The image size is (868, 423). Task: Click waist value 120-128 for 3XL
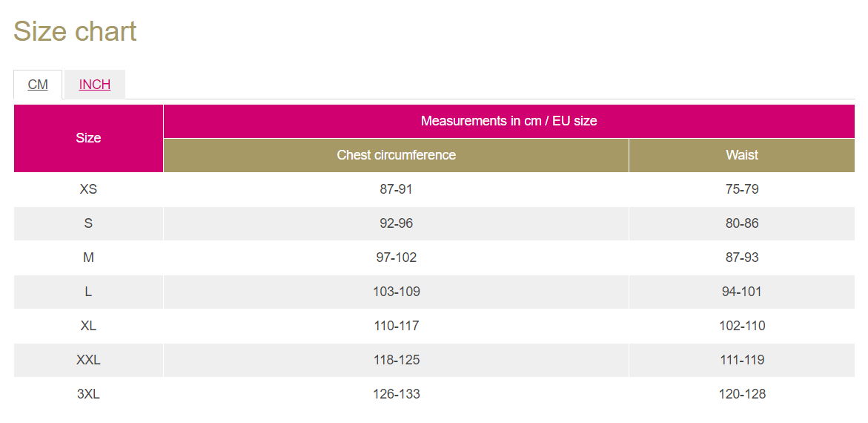click(742, 394)
